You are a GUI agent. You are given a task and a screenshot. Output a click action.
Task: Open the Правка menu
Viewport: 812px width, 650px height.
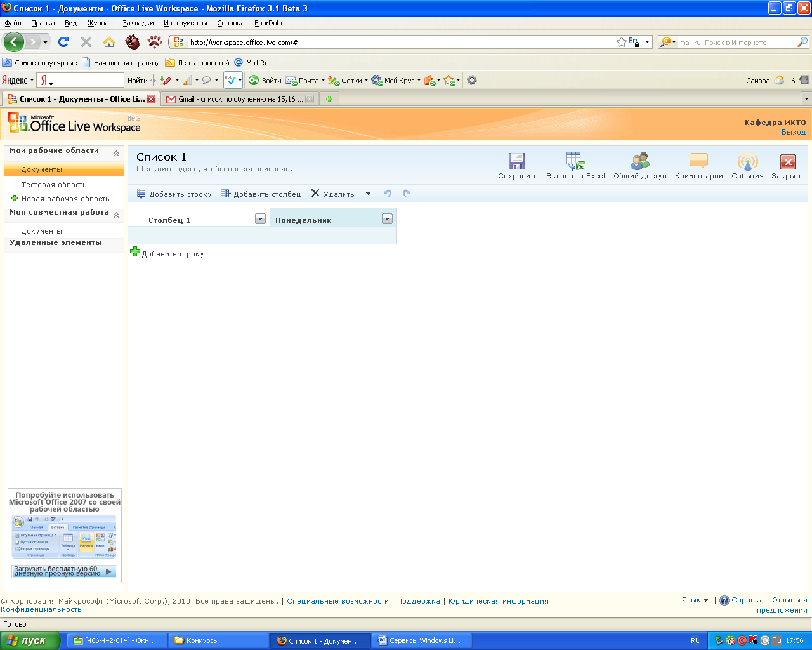tap(43, 23)
